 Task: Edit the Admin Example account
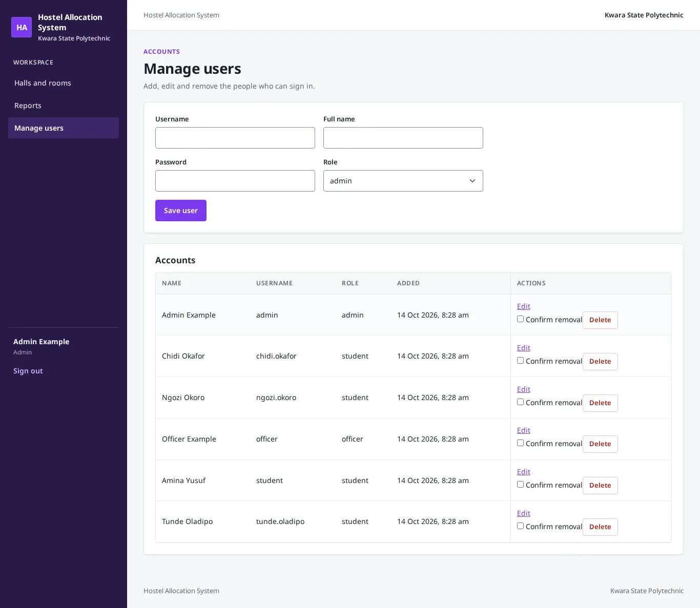coord(524,306)
